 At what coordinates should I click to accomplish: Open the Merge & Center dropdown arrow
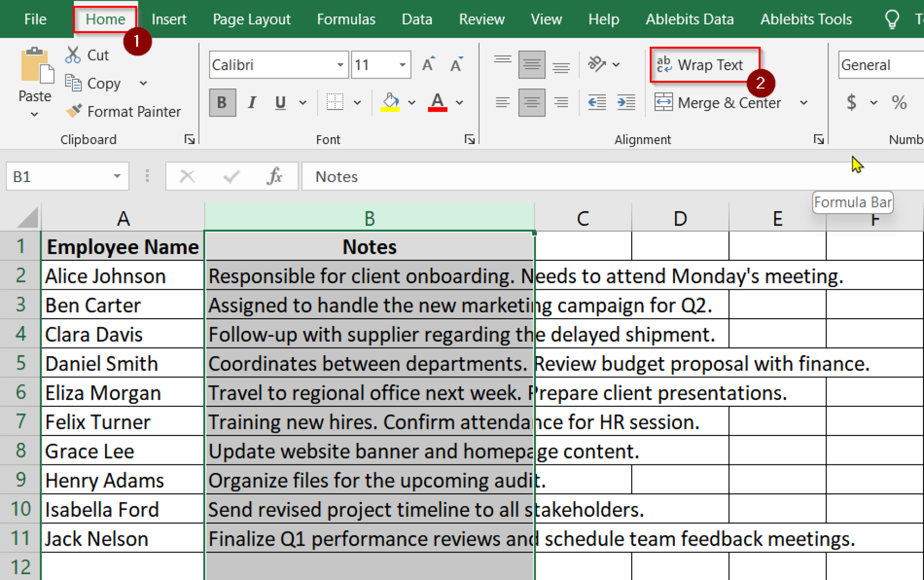[x=804, y=102]
